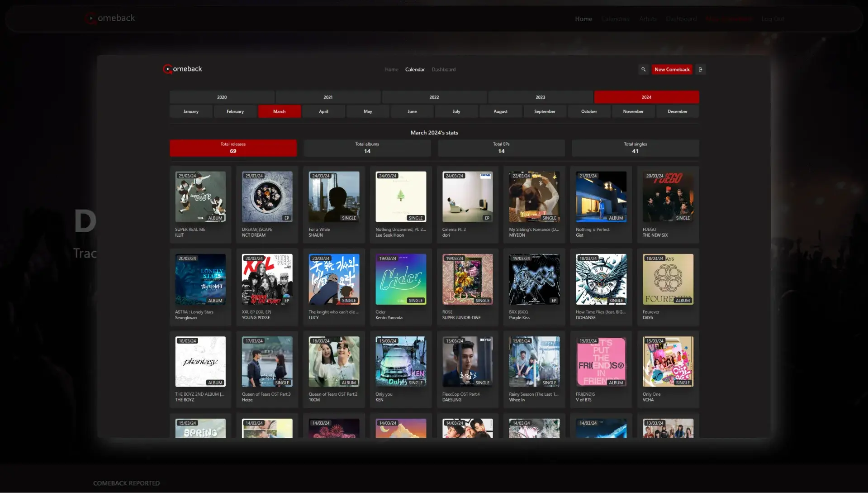Click the search magnifier icon beside New Comeback
This screenshot has width=868, height=493.
[643, 69]
